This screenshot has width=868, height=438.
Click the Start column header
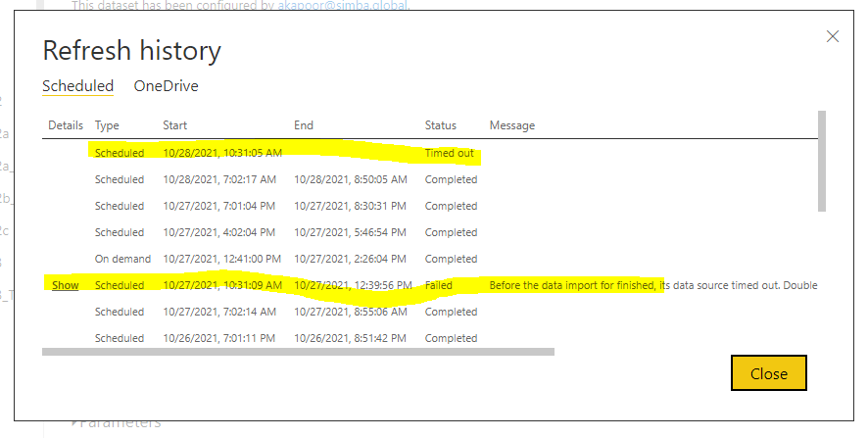tap(175, 125)
